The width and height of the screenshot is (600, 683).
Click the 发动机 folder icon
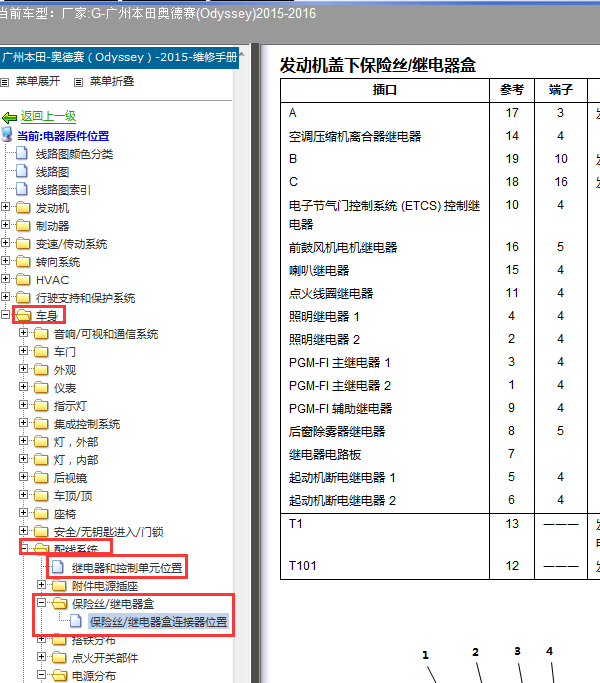(x=23, y=208)
